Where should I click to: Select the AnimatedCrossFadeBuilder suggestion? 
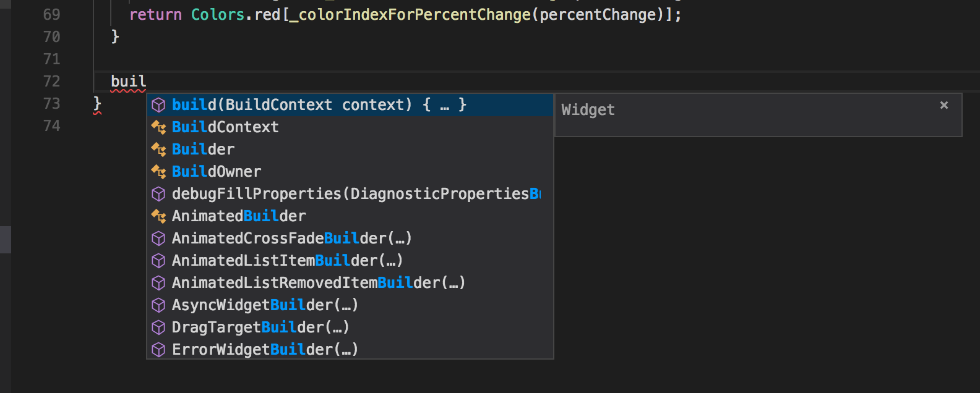(x=291, y=238)
